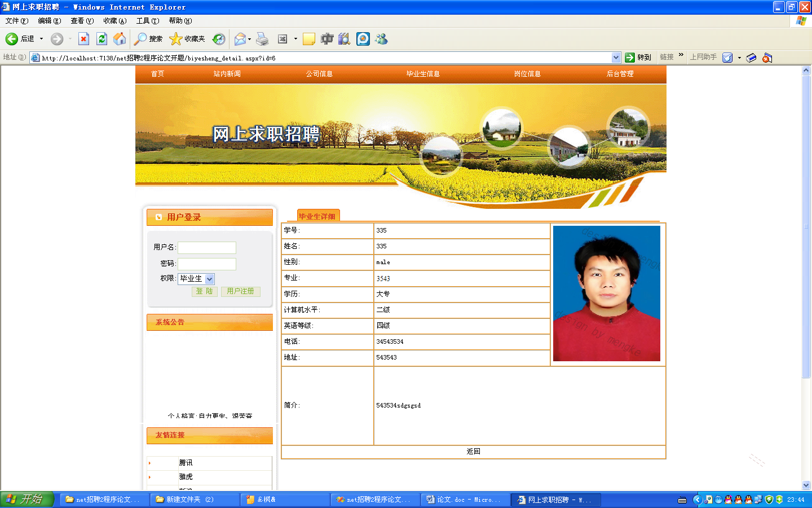Screen dimensions: 812x508
Task: Expand the address bar history dropdown
Action: (x=616, y=57)
